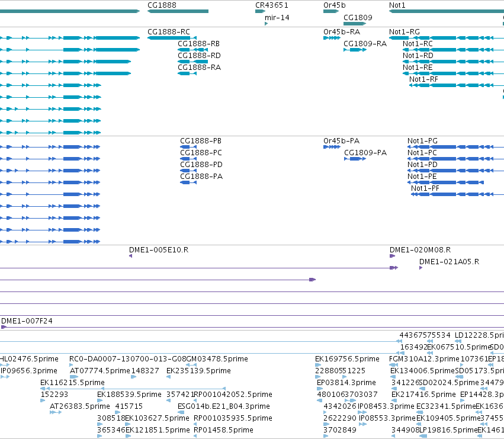
Task: Click feature 148327
Action: pyautogui.click(x=133, y=377)
